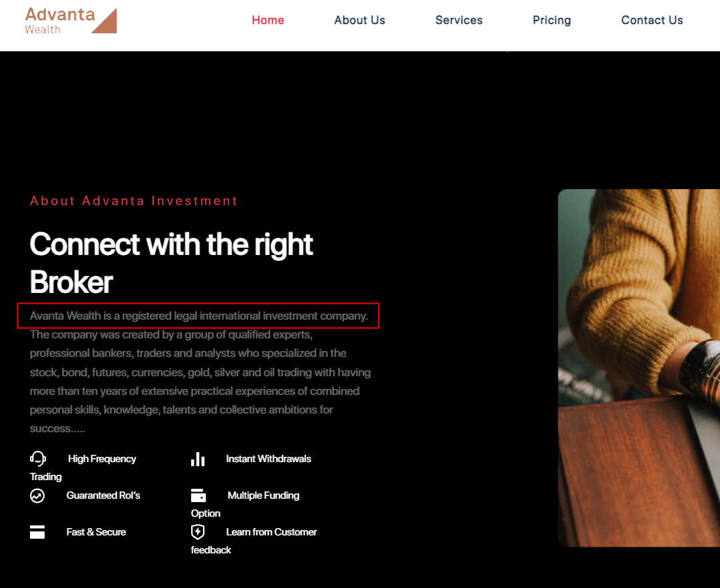
Task: Click the Instant Withdrawals feature text
Action: tap(268, 459)
